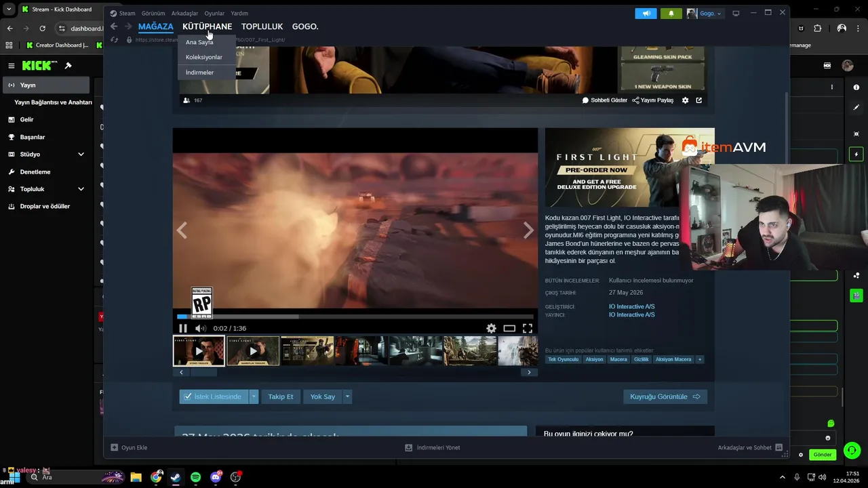This screenshot has height=488, width=868.
Task: Open the Görünüm menu
Action: click(x=153, y=14)
